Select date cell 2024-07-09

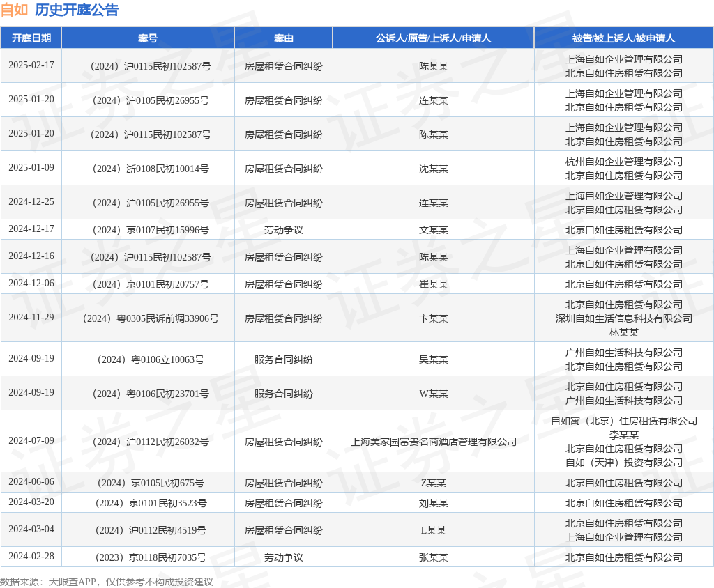(x=31, y=440)
